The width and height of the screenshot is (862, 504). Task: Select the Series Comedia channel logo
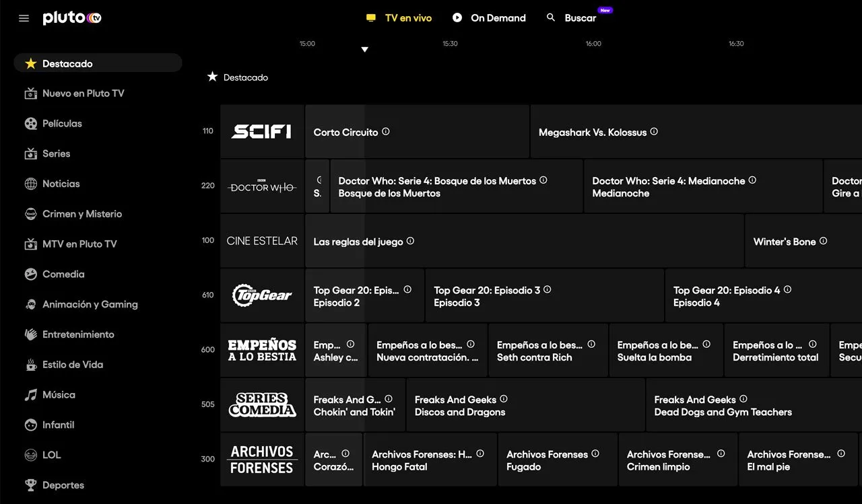(x=262, y=405)
